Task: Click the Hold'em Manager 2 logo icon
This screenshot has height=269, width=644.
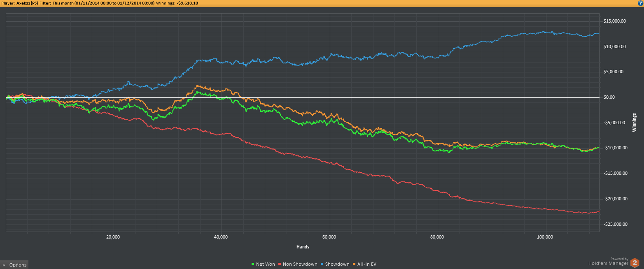Action: tap(635, 262)
